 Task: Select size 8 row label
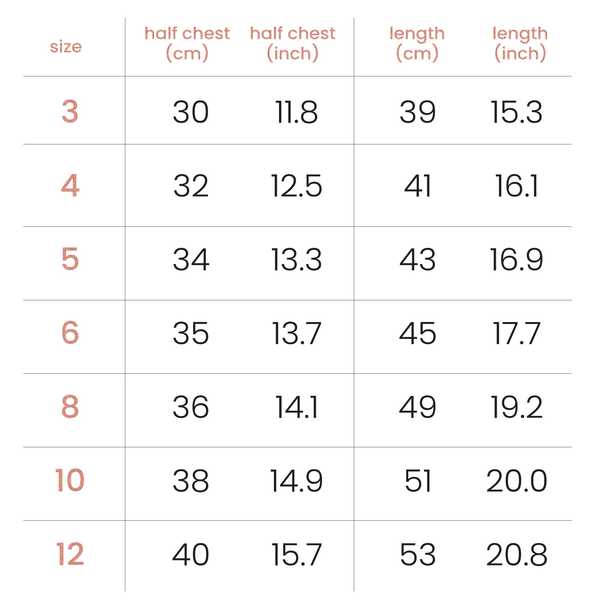[70, 406]
